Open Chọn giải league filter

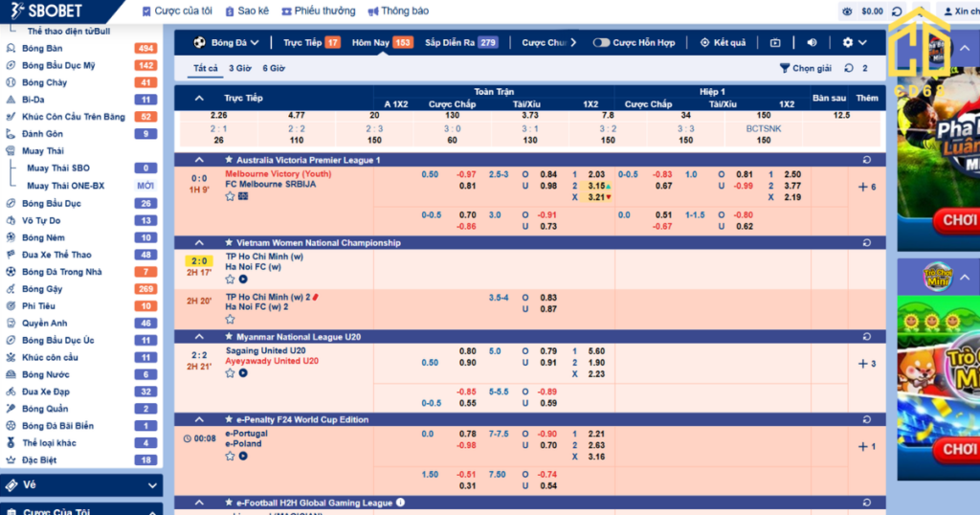(806, 68)
